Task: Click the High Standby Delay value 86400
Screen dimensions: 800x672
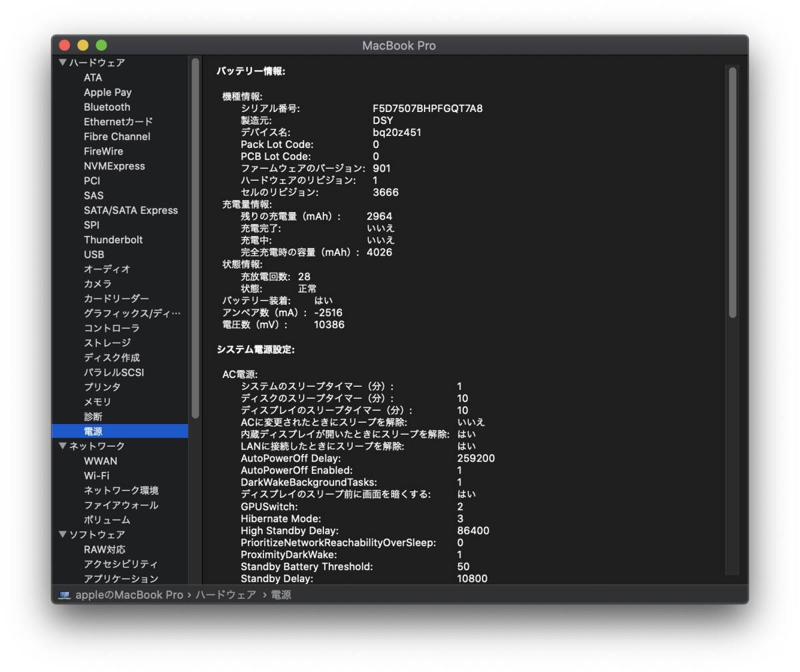Action: coord(473,531)
